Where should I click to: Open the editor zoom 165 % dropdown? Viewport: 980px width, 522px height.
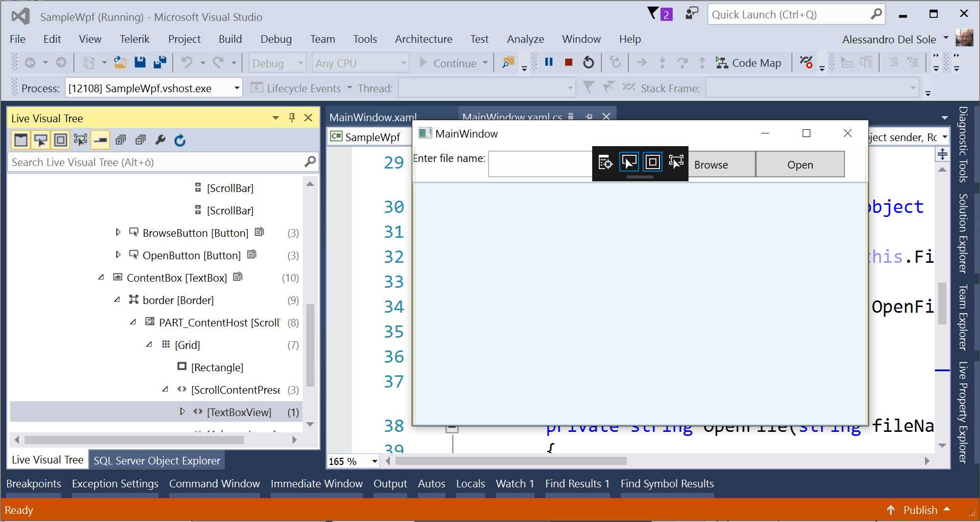(375, 461)
